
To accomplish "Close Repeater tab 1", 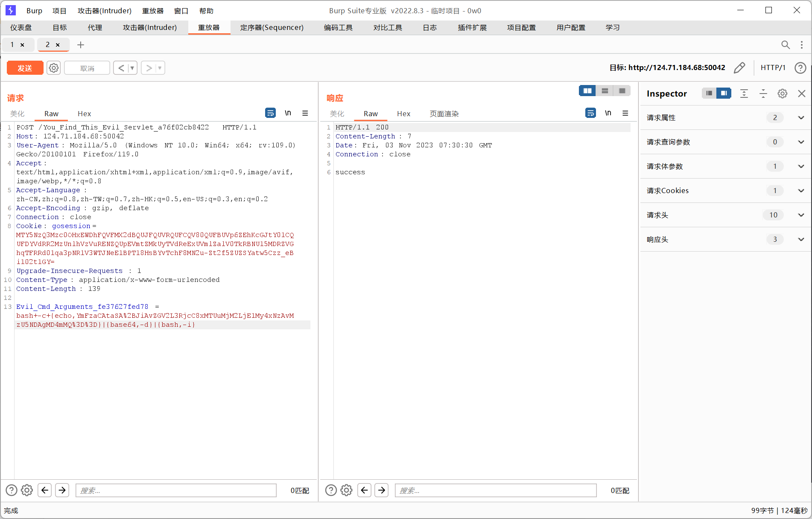I will click(x=22, y=45).
